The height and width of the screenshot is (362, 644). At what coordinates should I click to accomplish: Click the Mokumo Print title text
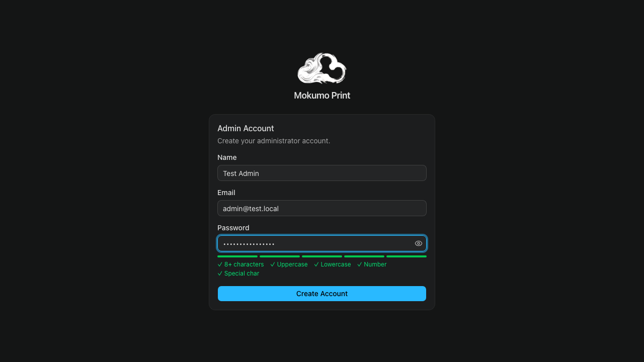[322, 96]
